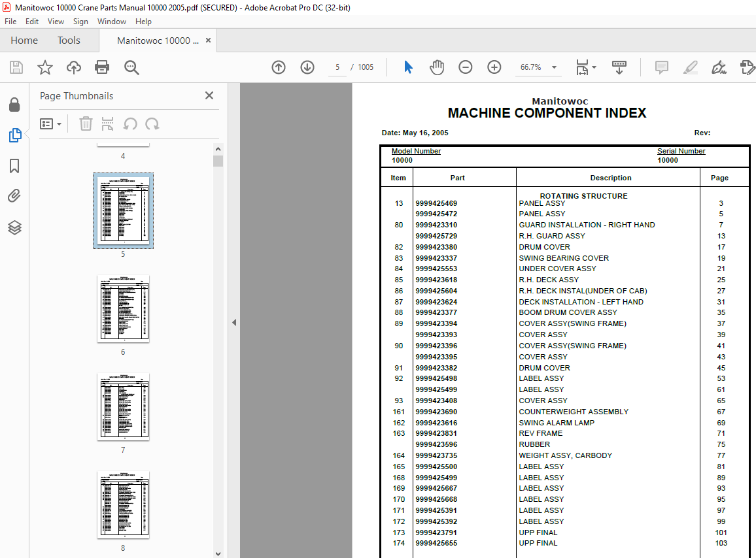The width and height of the screenshot is (756, 558).
Task: Open the thumbnail options dropdown
Action: pyautogui.click(x=50, y=124)
